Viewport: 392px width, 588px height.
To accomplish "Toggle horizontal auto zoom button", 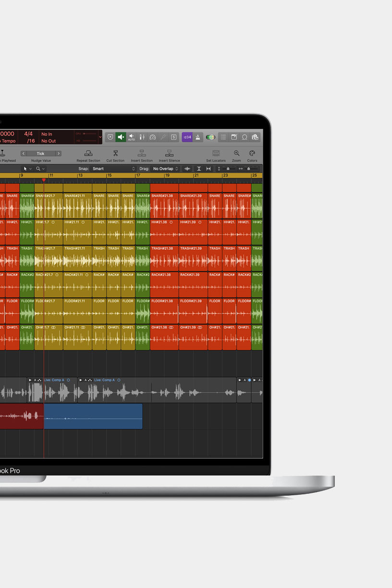I will tap(208, 169).
